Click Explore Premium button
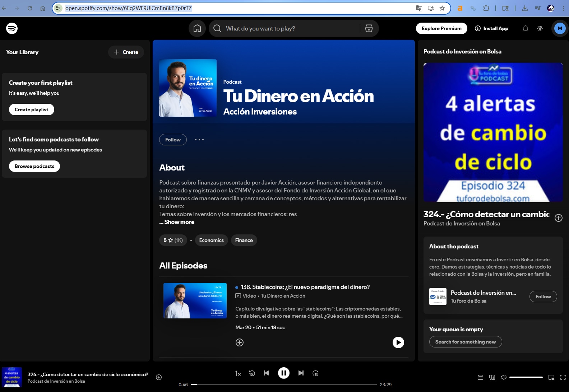 (x=441, y=28)
